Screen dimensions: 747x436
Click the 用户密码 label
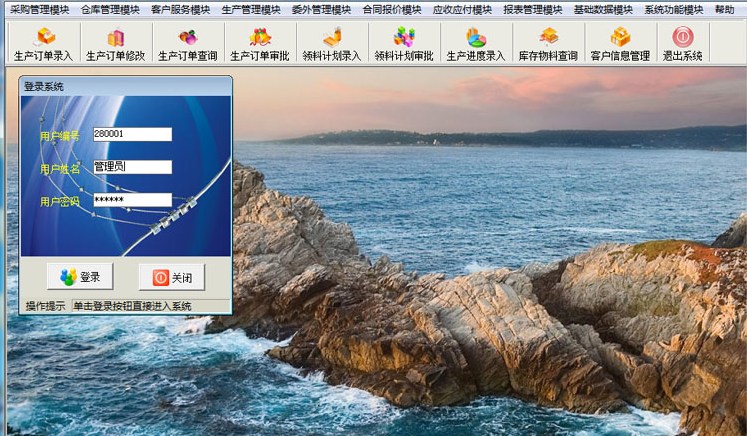[x=60, y=202]
